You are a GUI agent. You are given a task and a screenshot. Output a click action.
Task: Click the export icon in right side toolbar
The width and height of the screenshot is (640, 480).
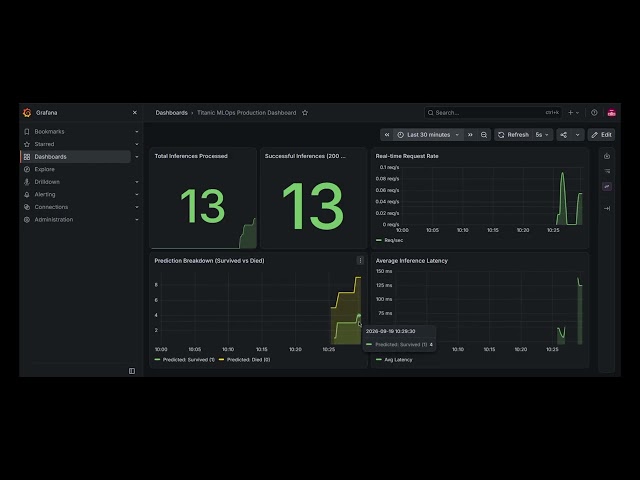click(x=607, y=156)
